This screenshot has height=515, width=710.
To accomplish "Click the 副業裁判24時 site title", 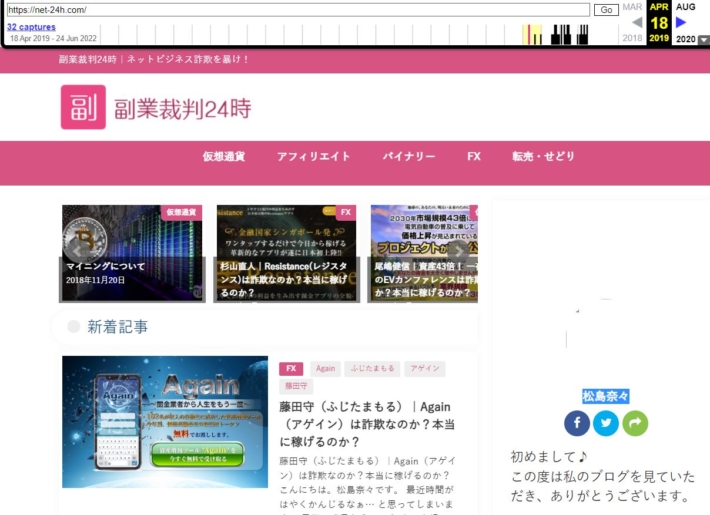I will [x=182, y=109].
